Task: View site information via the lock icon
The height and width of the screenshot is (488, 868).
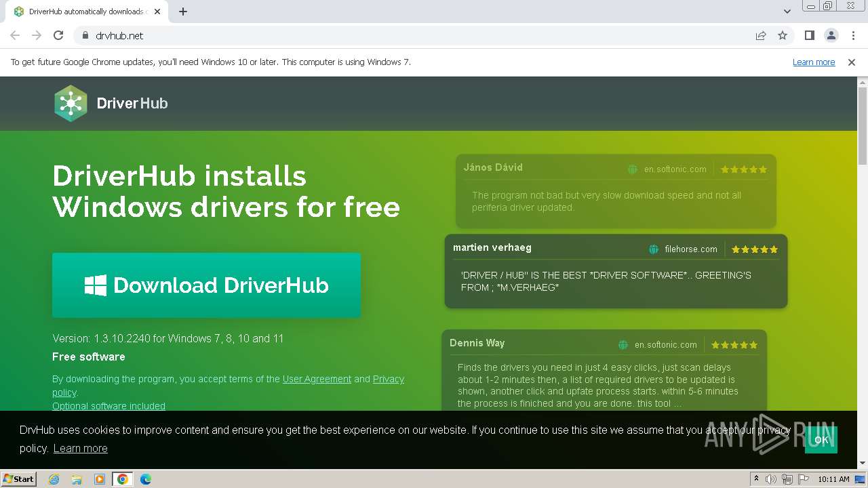Action: pyautogui.click(x=85, y=36)
